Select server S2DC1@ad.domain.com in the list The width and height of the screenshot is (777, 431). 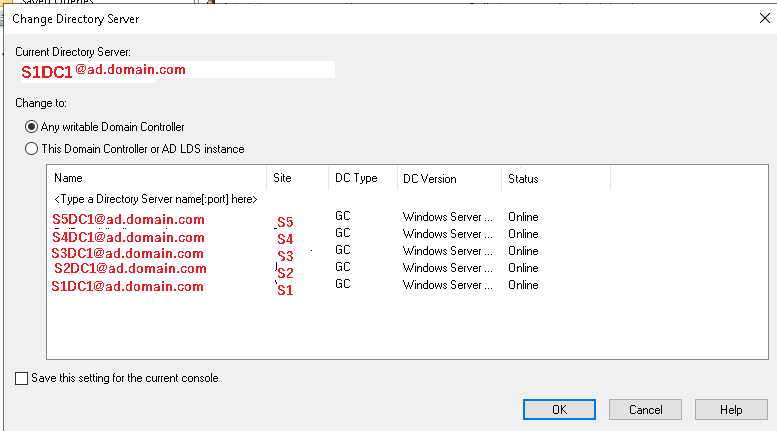130,268
